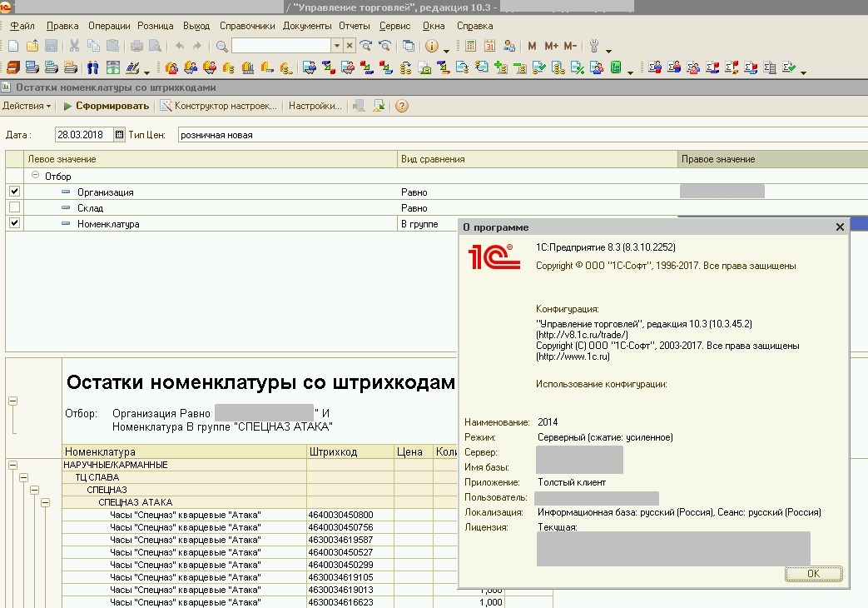
Task: Click the Правое значение column header
Action: [x=773, y=159]
